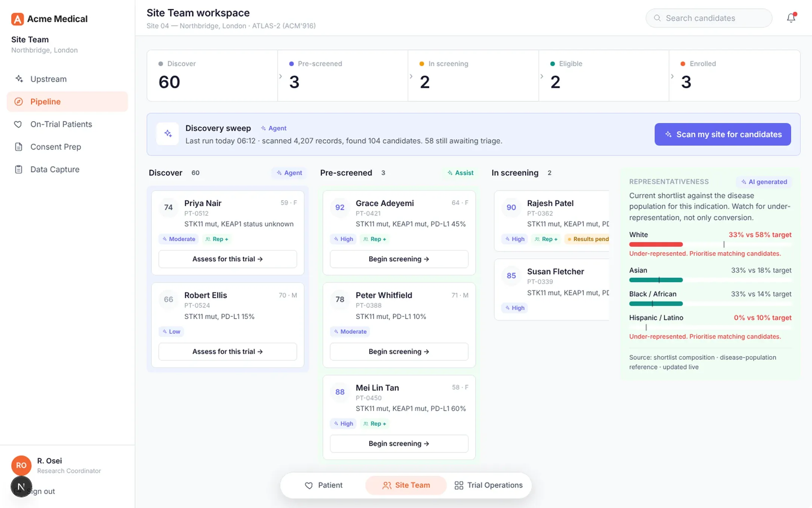The image size is (812, 508).
Task: Open Data Capture in the sidebar
Action: [67, 169]
